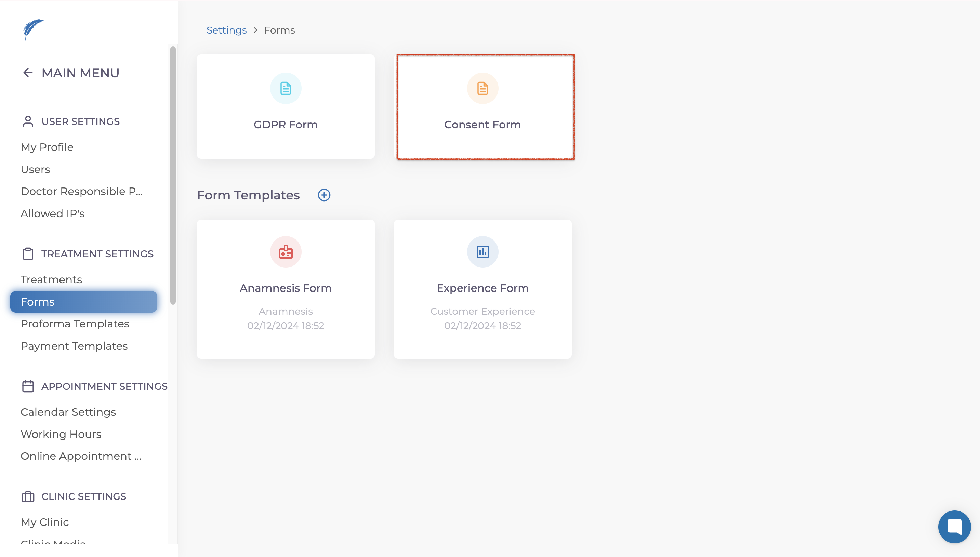The width and height of the screenshot is (980, 557).
Task: Click the GDPR Form document icon
Action: pyautogui.click(x=286, y=88)
